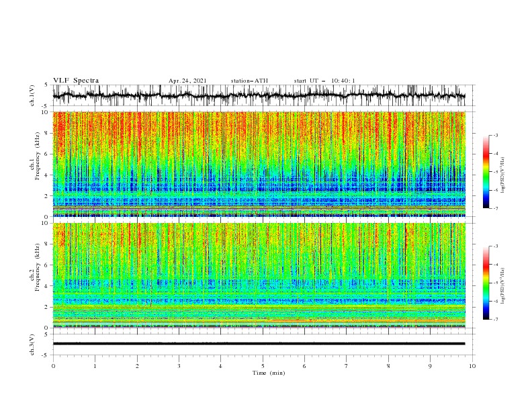Click the ch.1 color bar "log(PSD)(V²/Hz)" label
Viewport: 532px width, 411px height.
click(502, 175)
